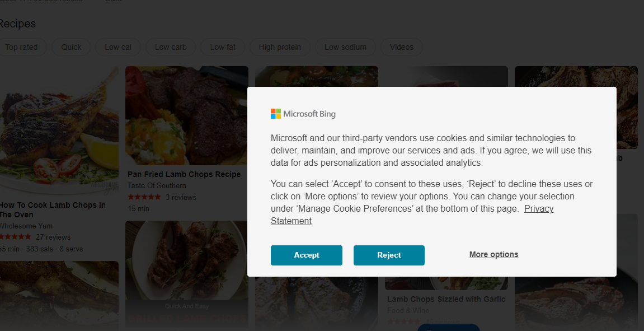This screenshot has width=644, height=331.
Task: Enable the High protein filter
Action: coord(280,47)
